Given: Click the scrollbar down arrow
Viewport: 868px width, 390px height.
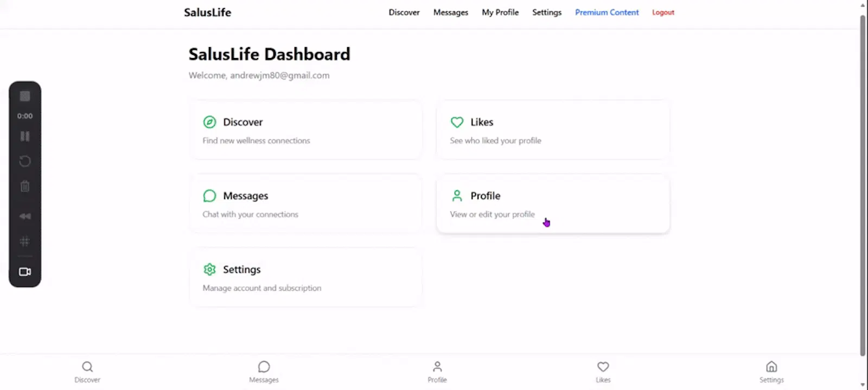Looking at the screenshot, I should click(863, 385).
